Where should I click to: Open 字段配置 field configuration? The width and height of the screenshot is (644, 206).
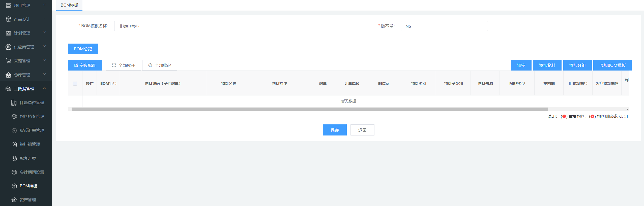click(85, 65)
